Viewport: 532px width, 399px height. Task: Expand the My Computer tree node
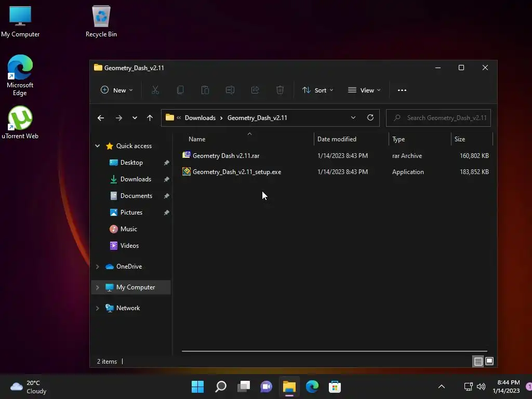[x=97, y=287]
